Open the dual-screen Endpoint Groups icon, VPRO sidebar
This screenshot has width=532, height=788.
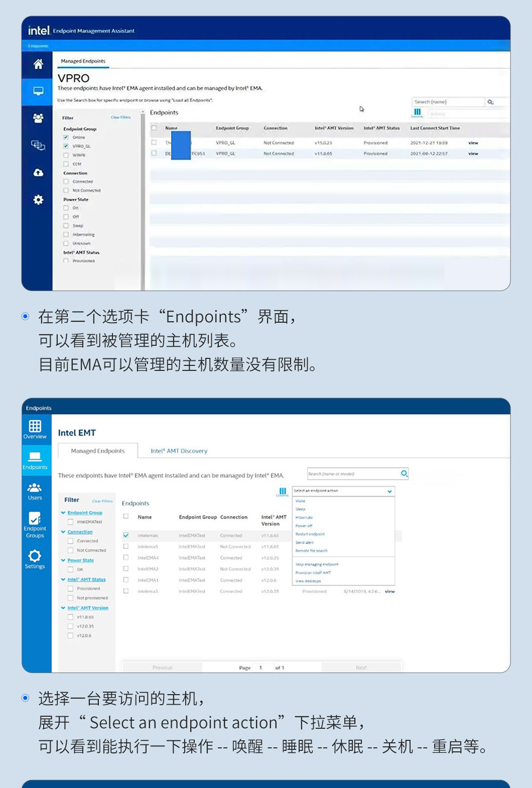38,145
